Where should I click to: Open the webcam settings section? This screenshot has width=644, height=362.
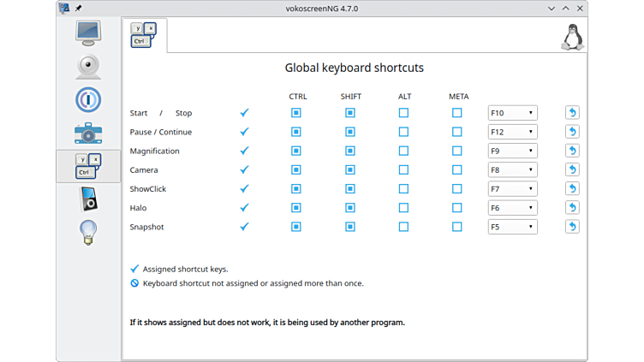coord(88,66)
